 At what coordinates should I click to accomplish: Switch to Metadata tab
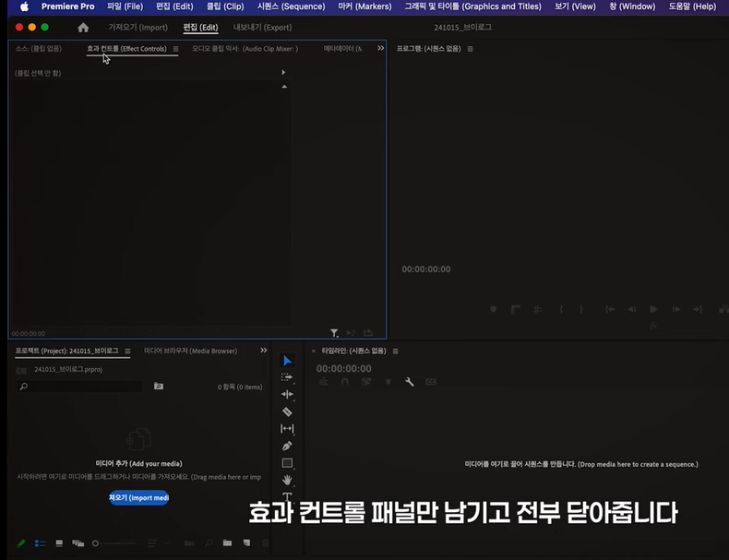tap(342, 48)
